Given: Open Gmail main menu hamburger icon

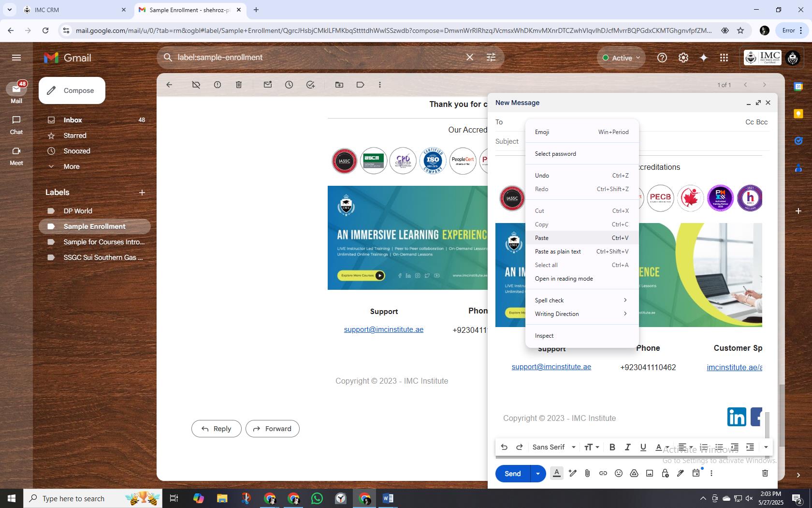Looking at the screenshot, I should [x=16, y=58].
